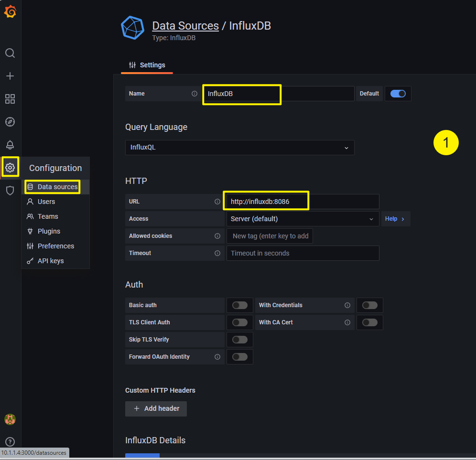Click the Name input field
This screenshot has height=460, width=476.
pyautogui.click(x=278, y=94)
